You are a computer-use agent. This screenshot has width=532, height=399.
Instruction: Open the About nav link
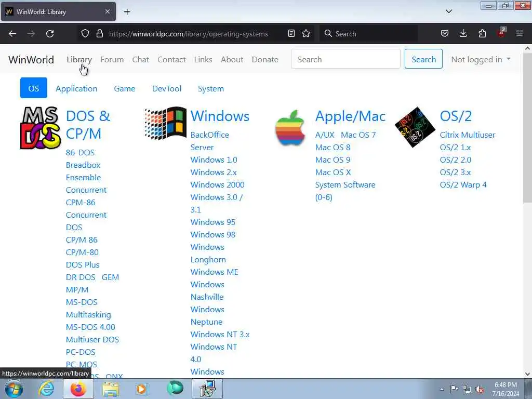coord(232,59)
